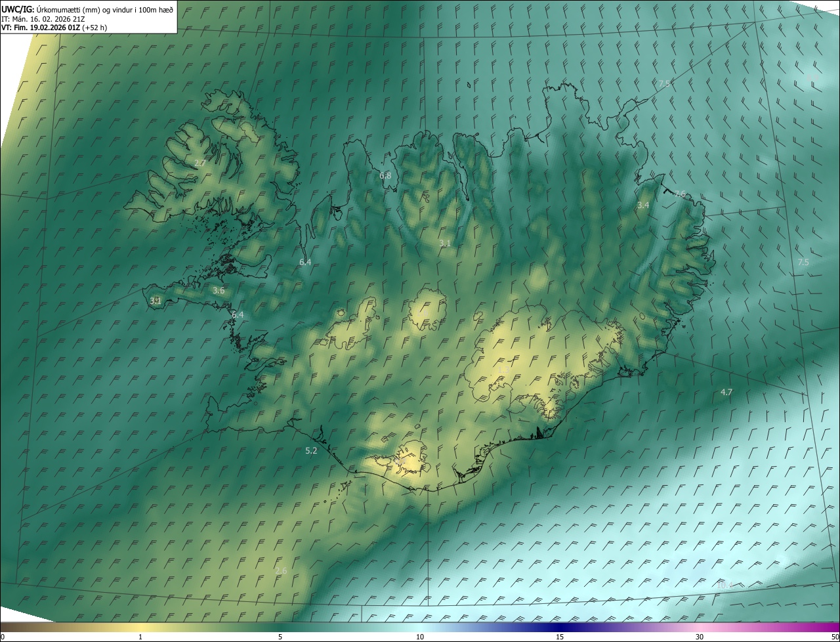Click the '0' tick on the color scale
The height and width of the screenshot is (642, 840).
pos(3,637)
